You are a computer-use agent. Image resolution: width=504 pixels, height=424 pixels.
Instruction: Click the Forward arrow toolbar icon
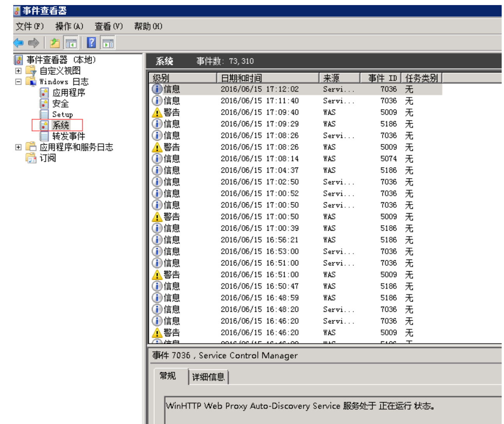(x=34, y=43)
